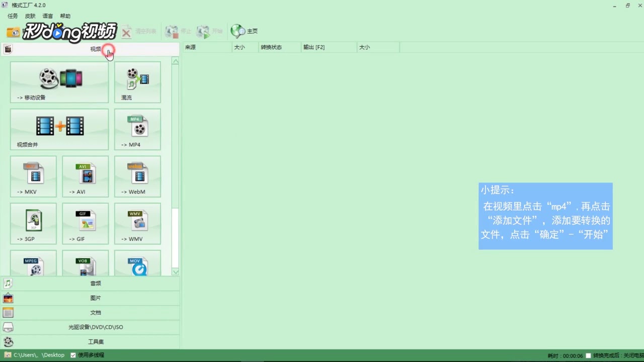This screenshot has height=362, width=644.
Task: Open the output folder icon in the toolbar
Action: 13,32
